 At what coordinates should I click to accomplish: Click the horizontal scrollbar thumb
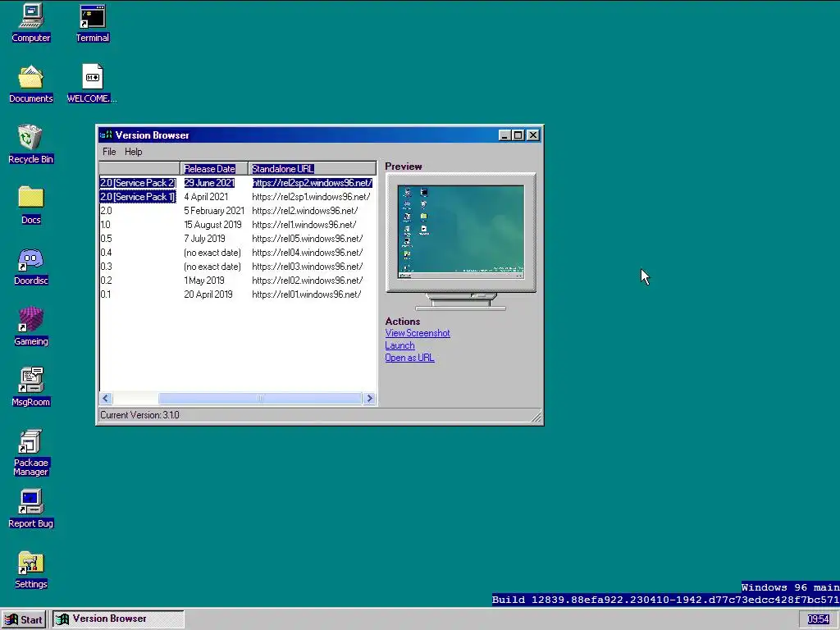260,398
